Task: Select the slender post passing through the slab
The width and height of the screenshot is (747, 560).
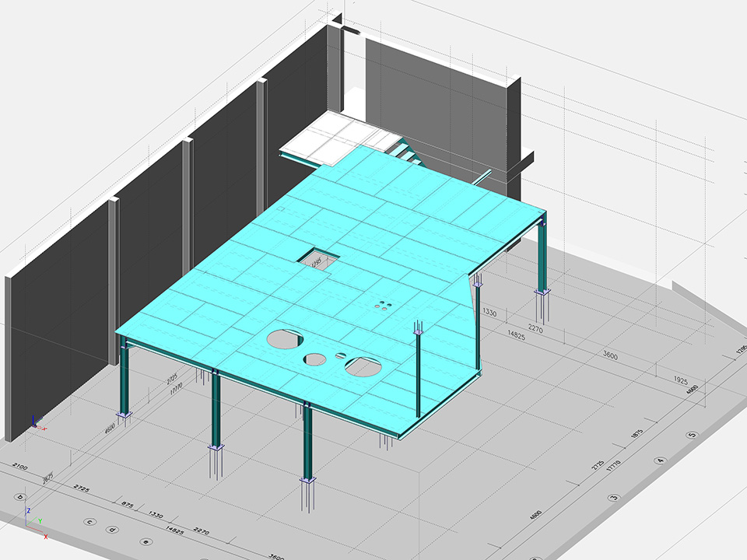Action: tap(419, 369)
